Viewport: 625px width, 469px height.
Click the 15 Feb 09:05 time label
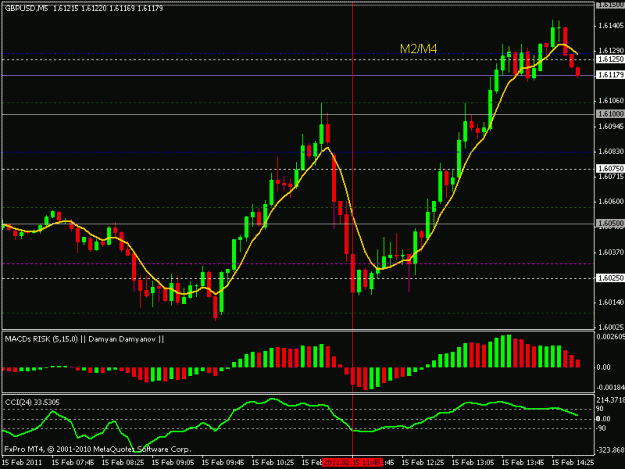[x=173, y=463]
